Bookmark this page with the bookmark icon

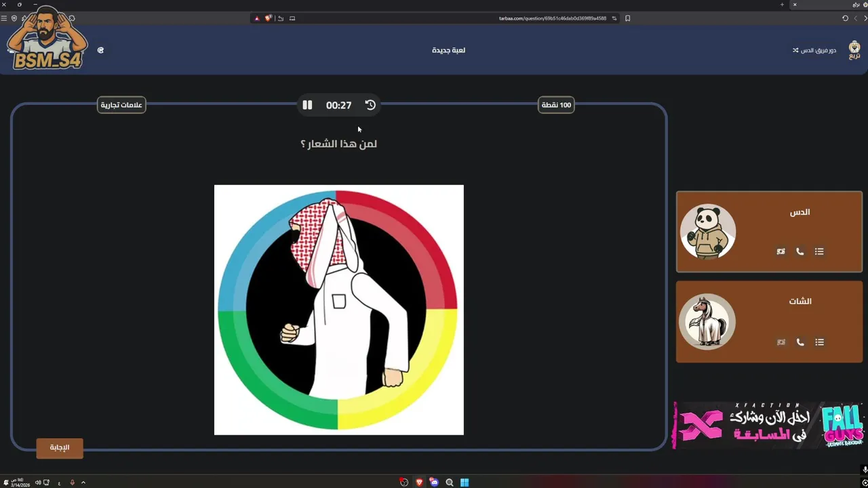(x=628, y=18)
